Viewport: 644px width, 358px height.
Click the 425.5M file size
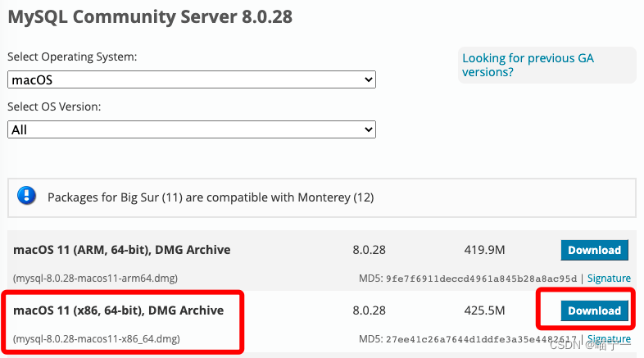coord(485,310)
